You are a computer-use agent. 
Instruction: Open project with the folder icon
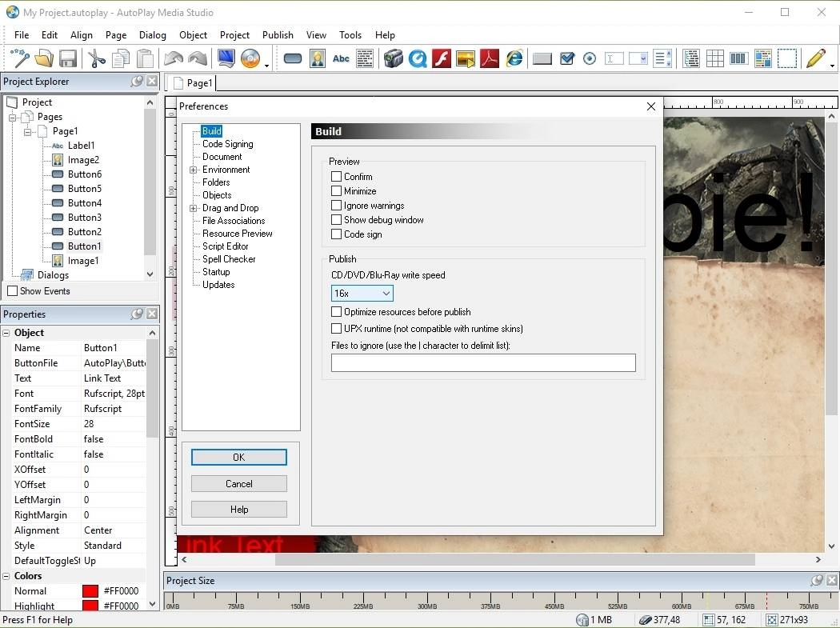coord(44,58)
